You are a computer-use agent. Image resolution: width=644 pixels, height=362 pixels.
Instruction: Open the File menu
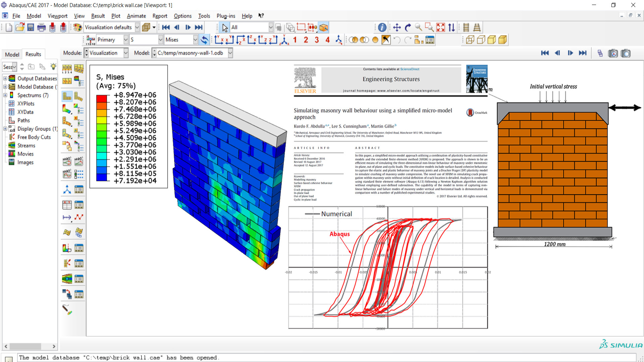click(x=16, y=16)
